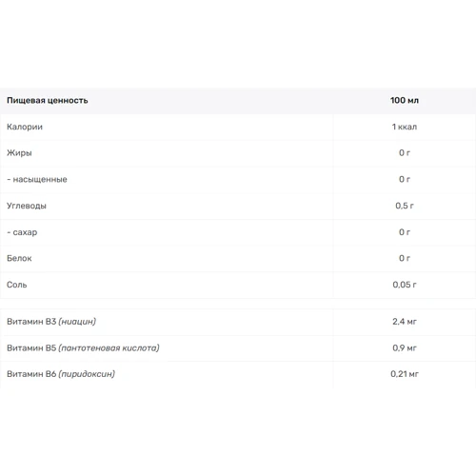The height and width of the screenshot is (476, 476).
Task: Click the 'Витамин B3 (ниацин)' row
Action: click(x=238, y=322)
